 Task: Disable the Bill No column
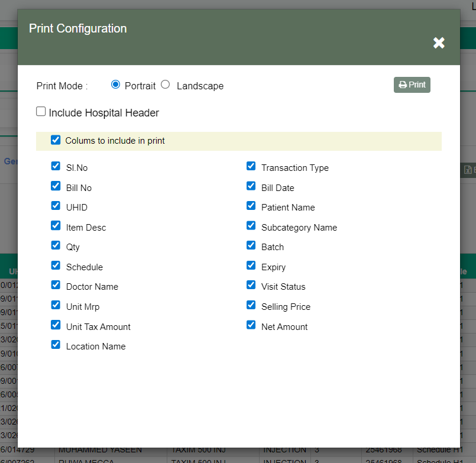(56, 186)
